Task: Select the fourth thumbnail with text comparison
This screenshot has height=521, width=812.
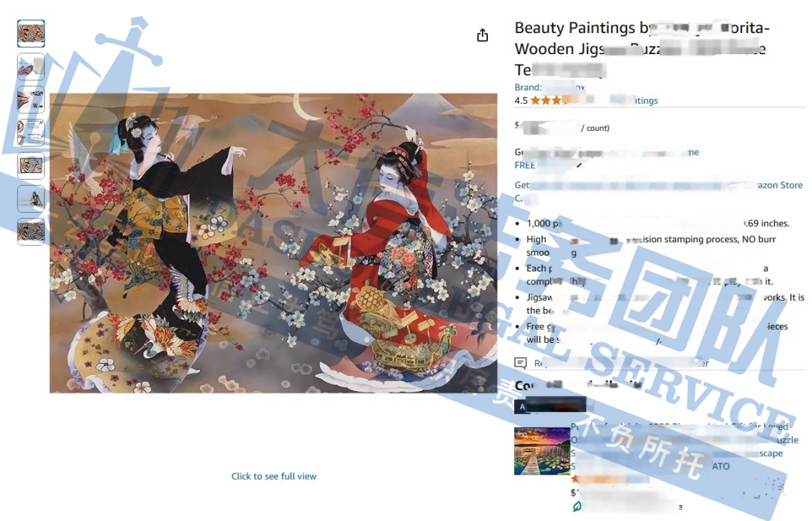Action: (31, 132)
